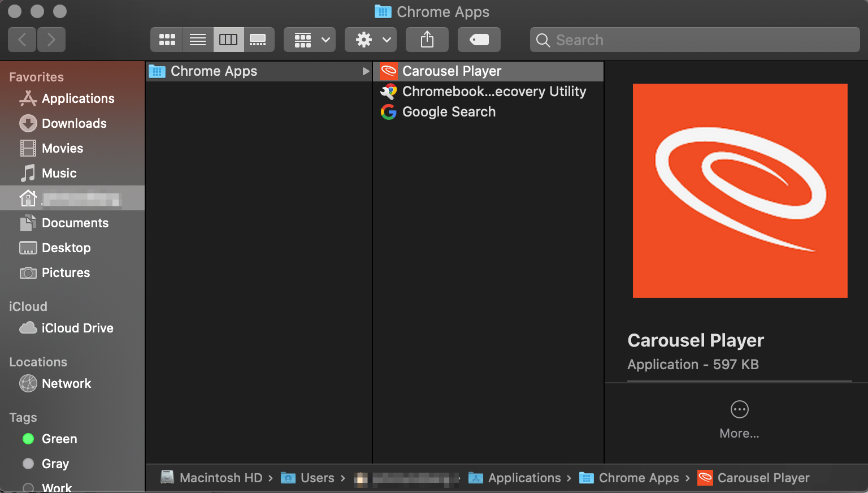The image size is (868, 493).
Task: Select the Gray tag
Action: pos(72,464)
